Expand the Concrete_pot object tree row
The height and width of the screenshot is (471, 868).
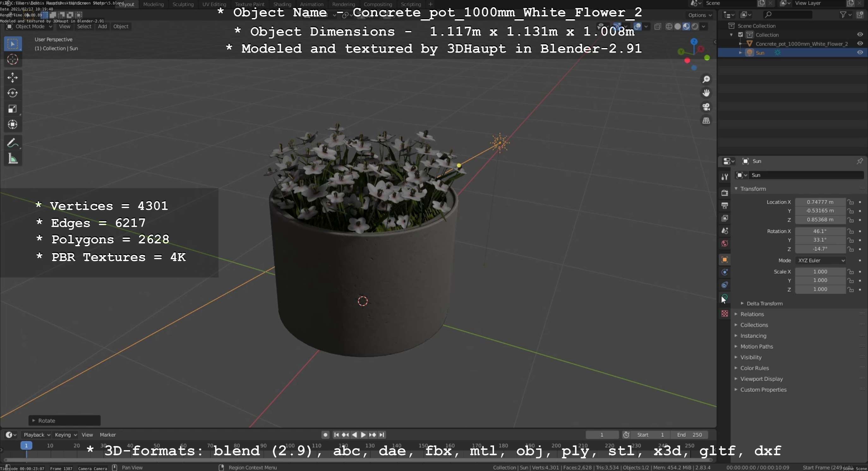[740, 44]
